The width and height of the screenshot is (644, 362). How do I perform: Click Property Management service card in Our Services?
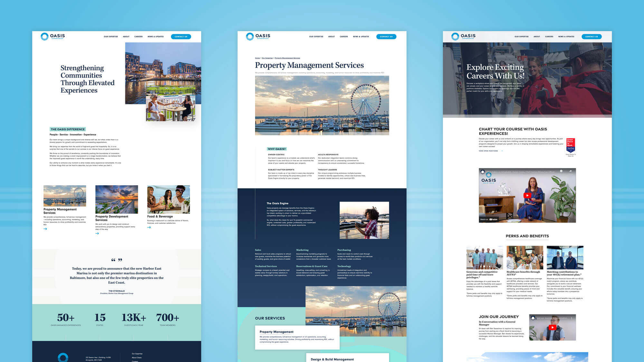[297, 338]
